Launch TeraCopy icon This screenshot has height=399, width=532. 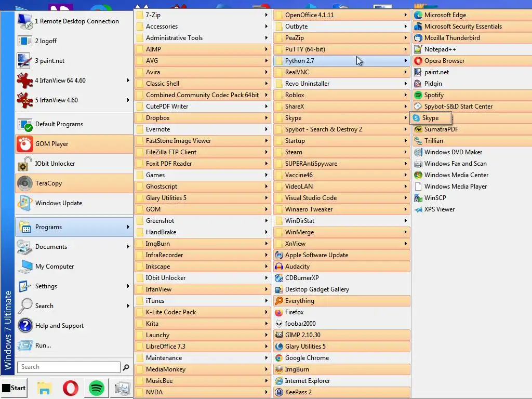click(25, 183)
